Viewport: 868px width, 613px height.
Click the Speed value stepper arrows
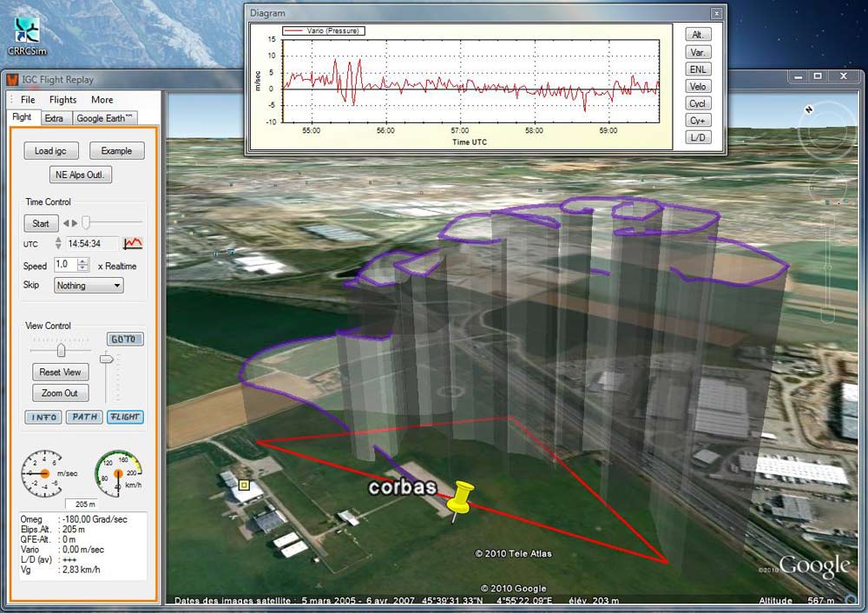pos(82,265)
